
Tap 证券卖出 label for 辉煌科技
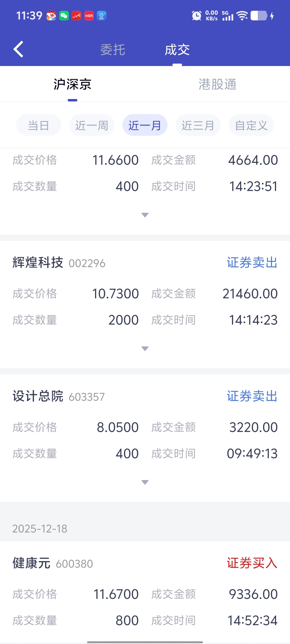(252, 263)
